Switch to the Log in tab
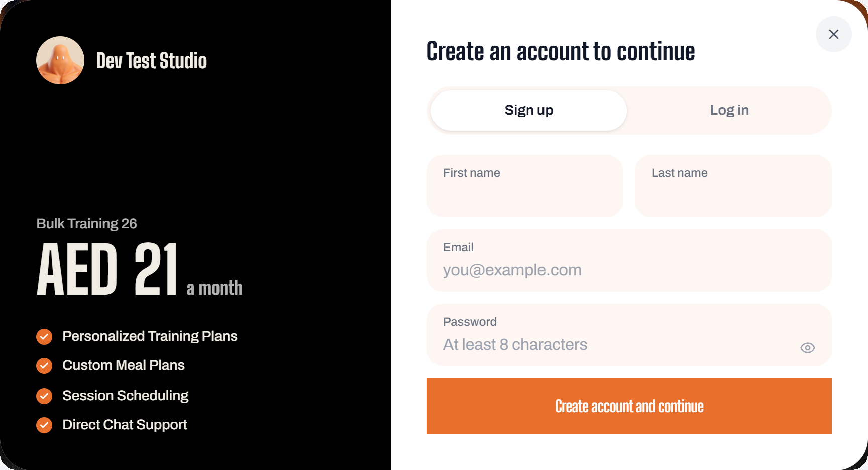This screenshot has height=470, width=868. pyautogui.click(x=729, y=110)
